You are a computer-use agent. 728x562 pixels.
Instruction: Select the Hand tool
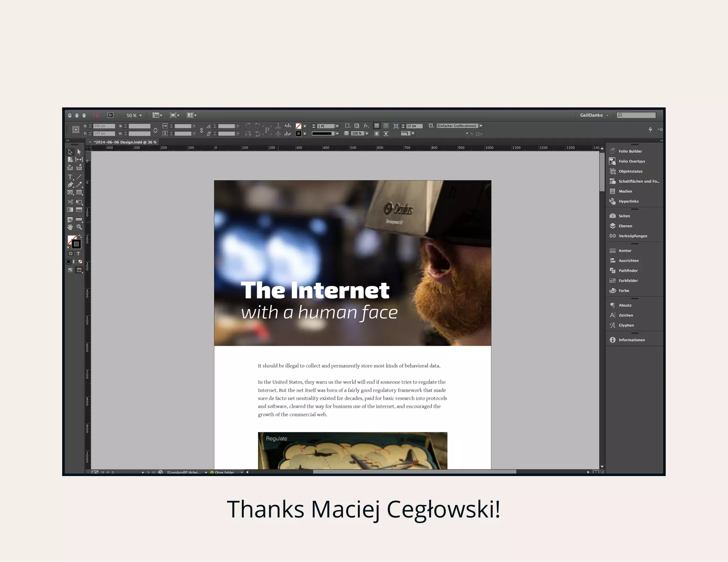pyautogui.click(x=70, y=227)
